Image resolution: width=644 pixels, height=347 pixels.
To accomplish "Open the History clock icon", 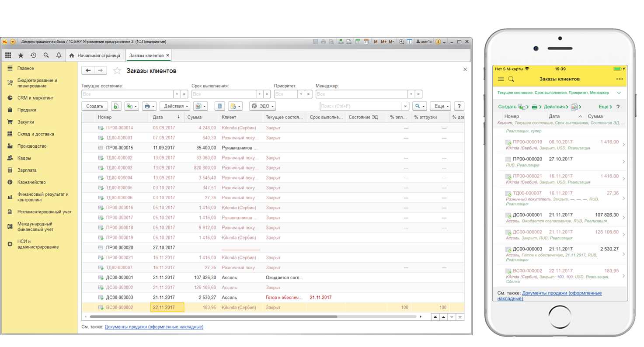I will point(33,56).
